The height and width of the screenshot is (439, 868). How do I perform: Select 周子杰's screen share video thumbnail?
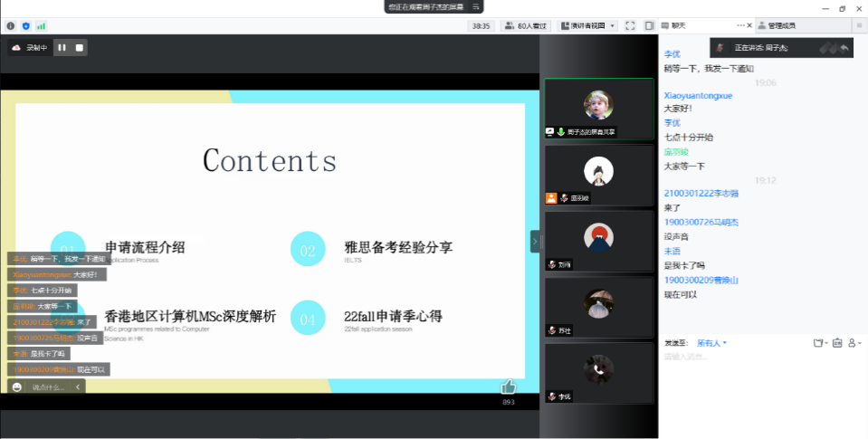pyautogui.click(x=597, y=108)
